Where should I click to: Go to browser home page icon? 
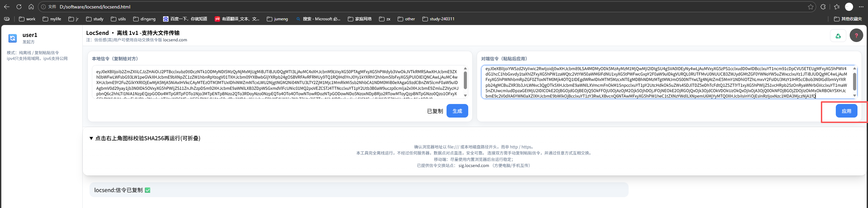coord(31,7)
